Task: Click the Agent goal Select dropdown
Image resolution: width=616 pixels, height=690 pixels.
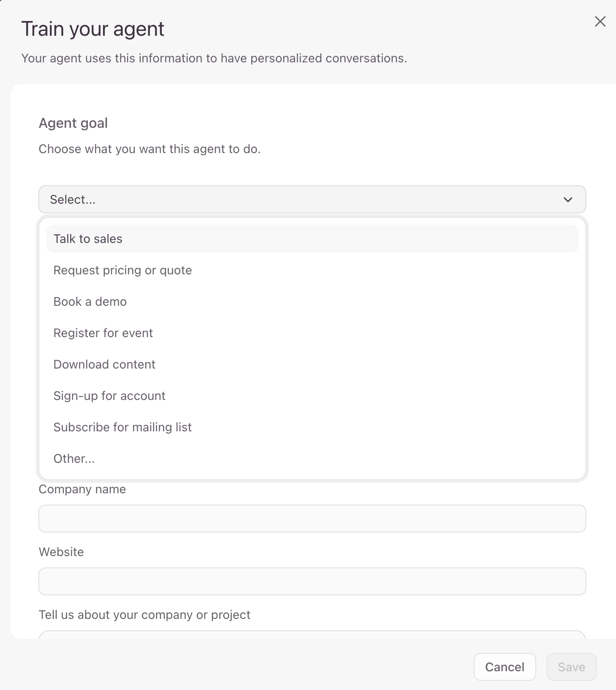Action: click(305, 199)
